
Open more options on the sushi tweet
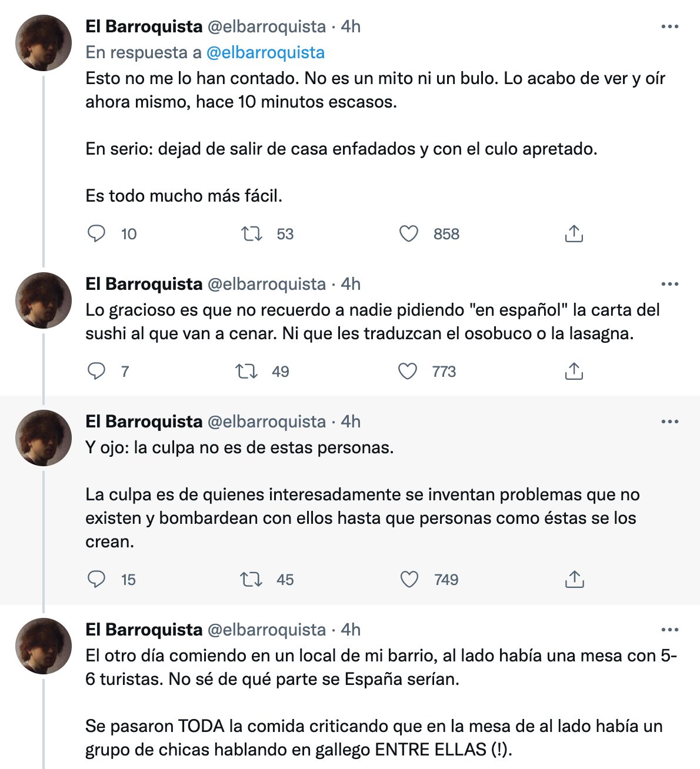click(670, 285)
